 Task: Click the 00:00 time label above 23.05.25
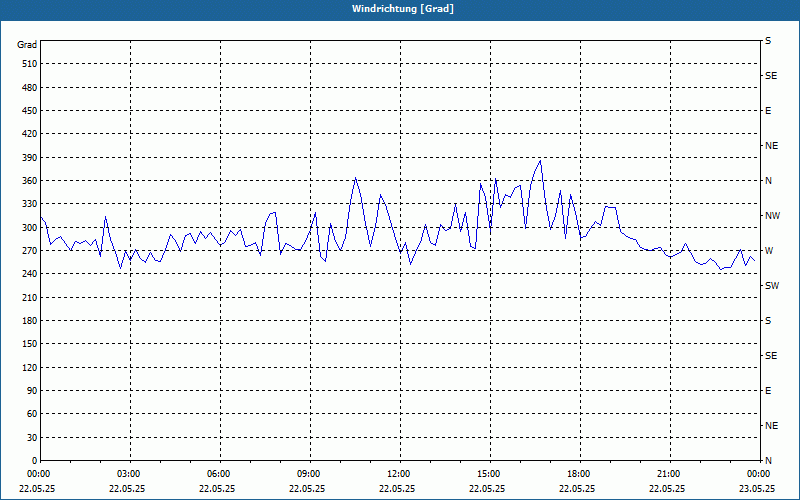758,474
